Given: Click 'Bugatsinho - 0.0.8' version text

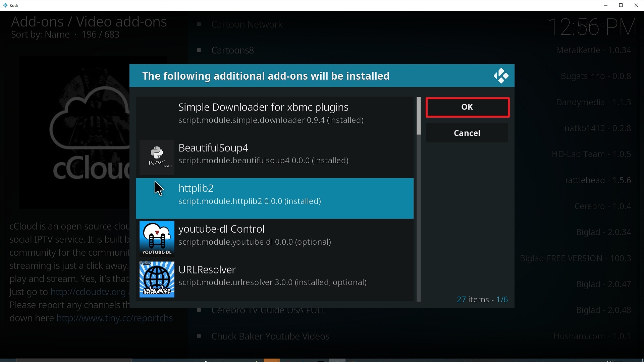Looking at the screenshot, I should click(596, 76).
